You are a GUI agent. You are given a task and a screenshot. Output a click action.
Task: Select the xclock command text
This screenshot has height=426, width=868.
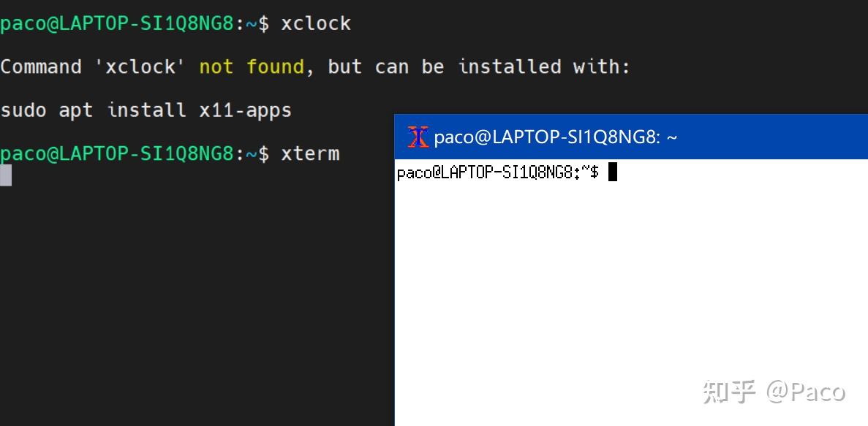coord(315,23)
